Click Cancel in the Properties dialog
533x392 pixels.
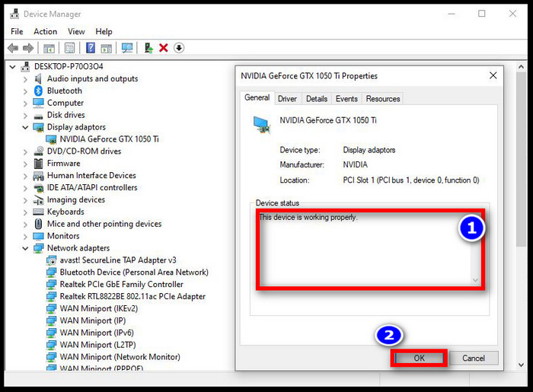point(474,358)
